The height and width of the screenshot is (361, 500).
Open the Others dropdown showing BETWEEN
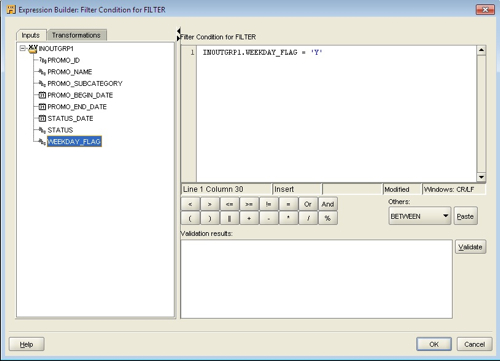coord(420,216)
